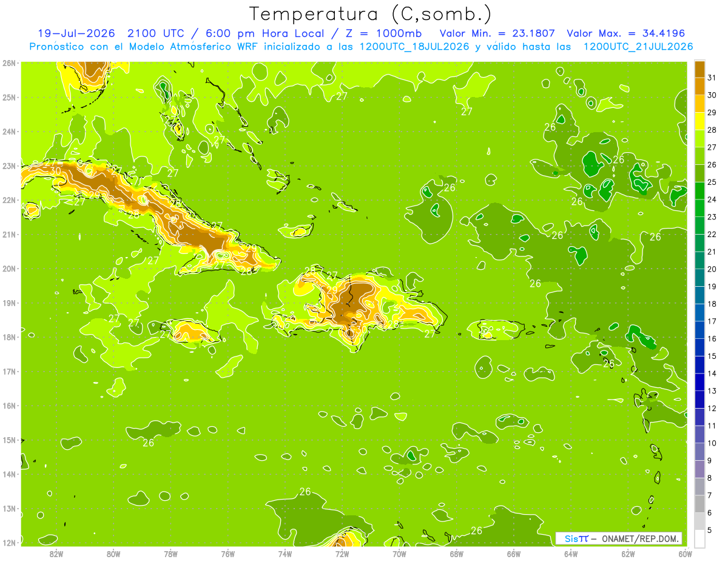Viewport: 728px width, 562px height.
Task: Click the light gray swatch between 5 and 6
Action: [x=699, y=521]
